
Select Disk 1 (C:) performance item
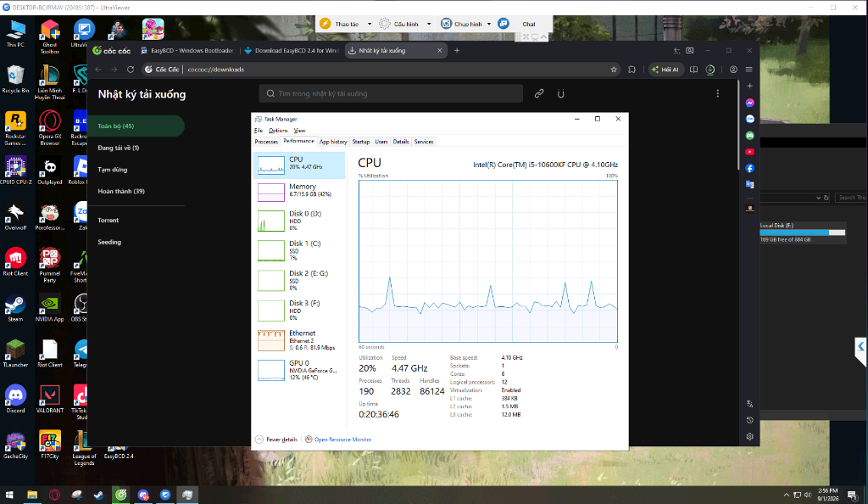pyautogui.click(x=299, y=250)
